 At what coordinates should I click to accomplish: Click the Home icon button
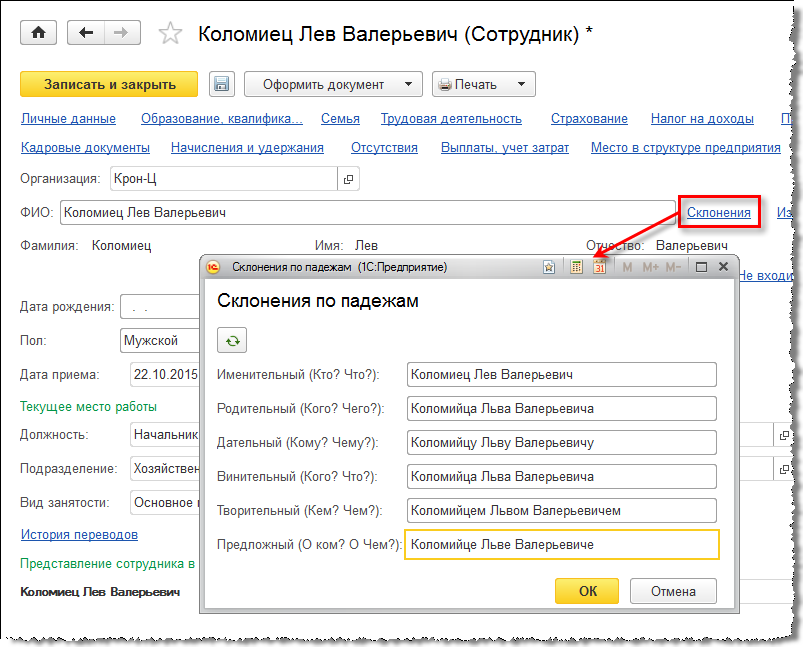click(x=39, y=33)
